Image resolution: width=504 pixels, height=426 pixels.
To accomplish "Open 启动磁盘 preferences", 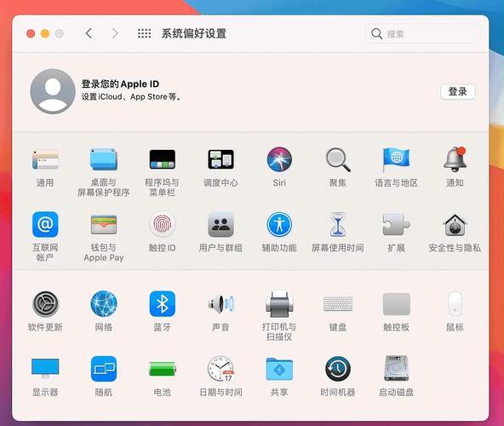I will pos(397,369).
